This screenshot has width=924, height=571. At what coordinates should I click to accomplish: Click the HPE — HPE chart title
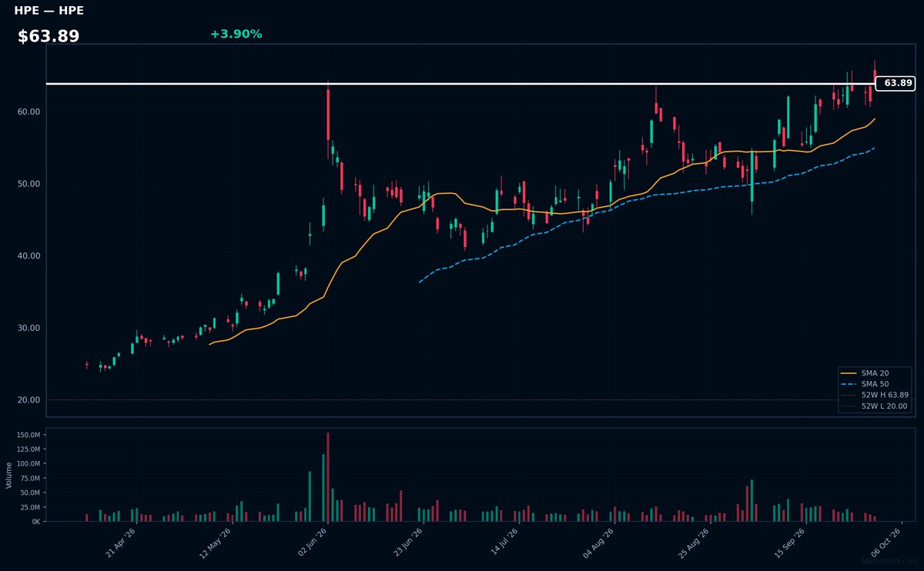[49, 11]
